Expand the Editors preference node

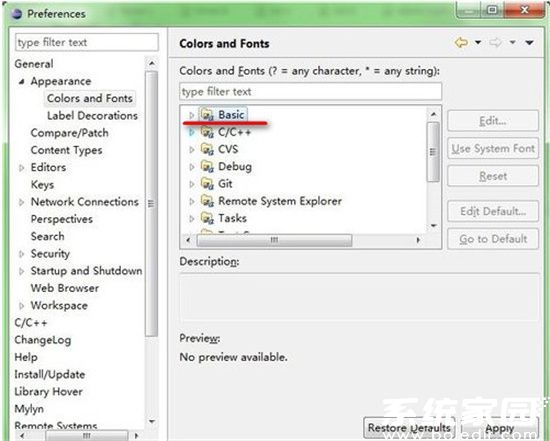coord(21,168)
